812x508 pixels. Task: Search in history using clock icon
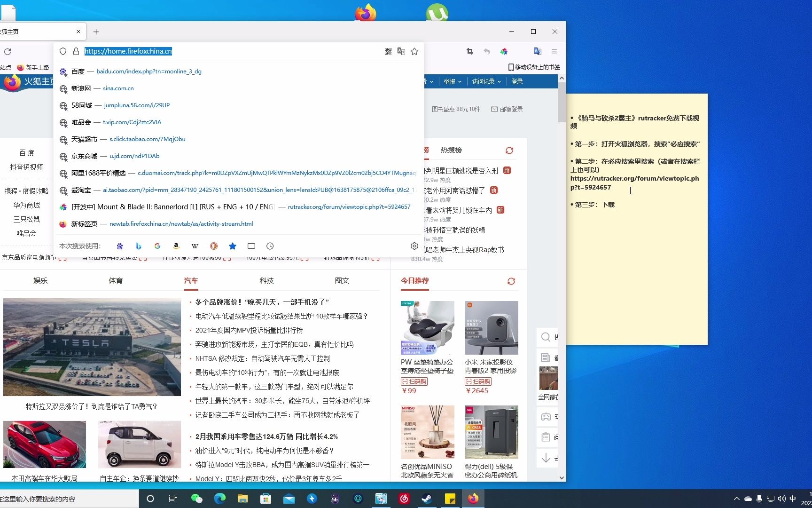tap(270, 246)
